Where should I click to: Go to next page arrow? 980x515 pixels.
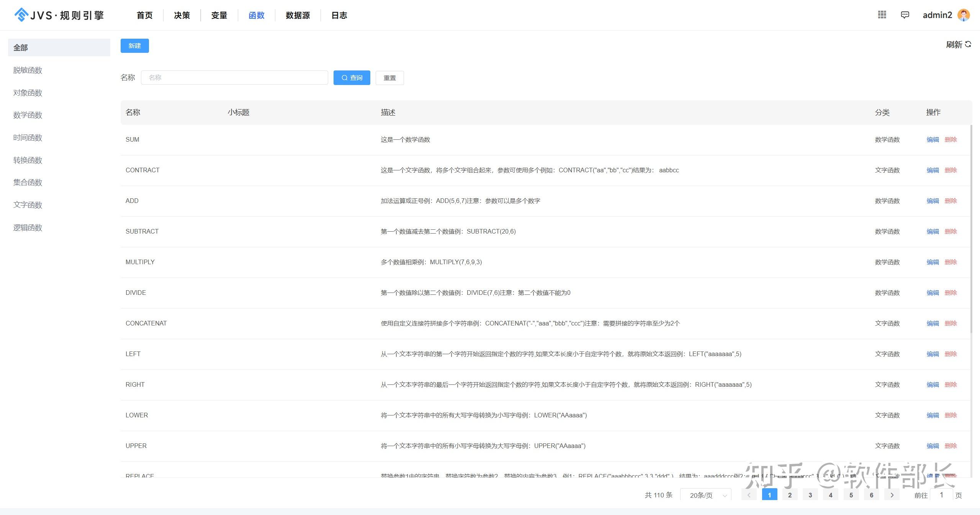coord(892,495)
